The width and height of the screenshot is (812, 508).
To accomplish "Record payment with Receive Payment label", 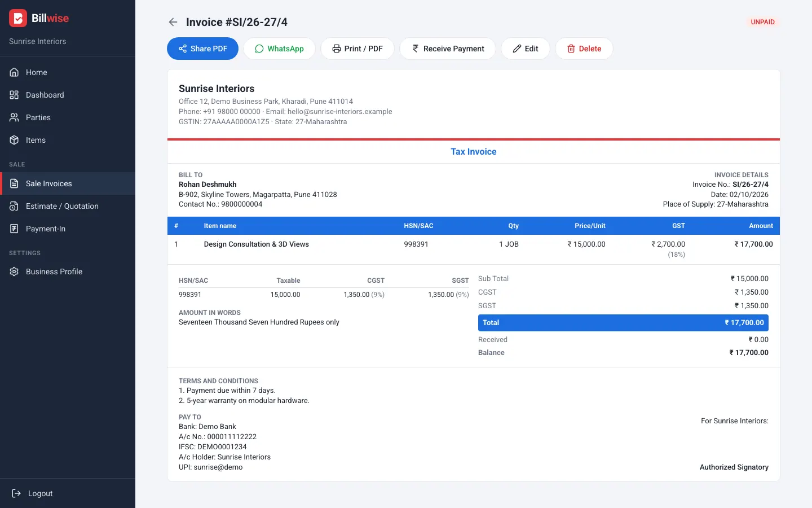I will [x=454, y=49].
